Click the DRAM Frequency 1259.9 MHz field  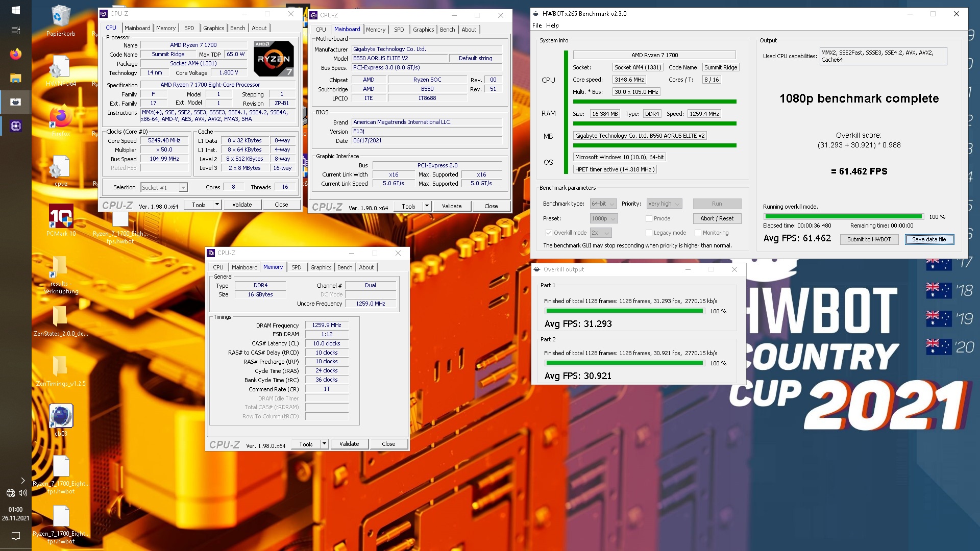pos(327,325)
